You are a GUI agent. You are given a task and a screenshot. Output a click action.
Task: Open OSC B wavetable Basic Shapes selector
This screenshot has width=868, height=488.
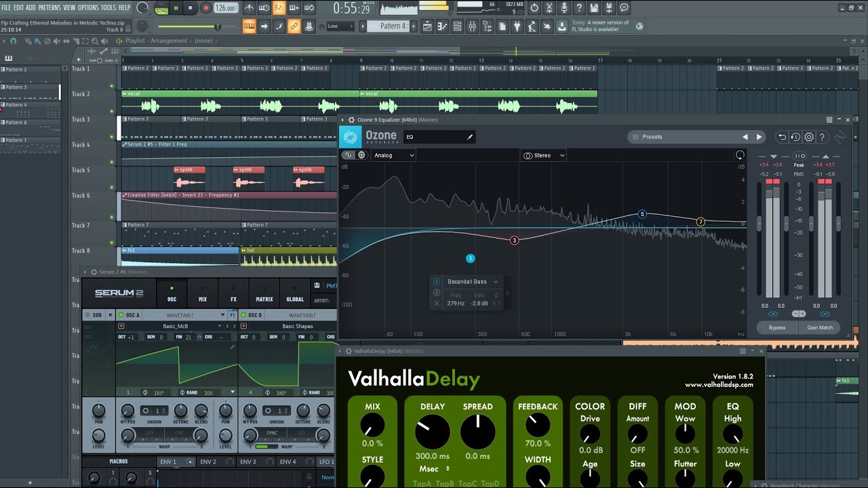click(298, 326)
